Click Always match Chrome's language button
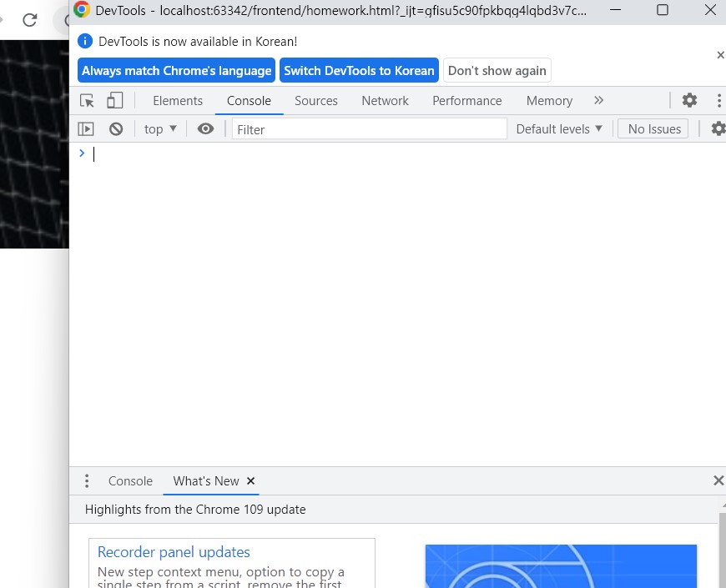This screenshot has height=588, width=726. click(x=176, y=70)
